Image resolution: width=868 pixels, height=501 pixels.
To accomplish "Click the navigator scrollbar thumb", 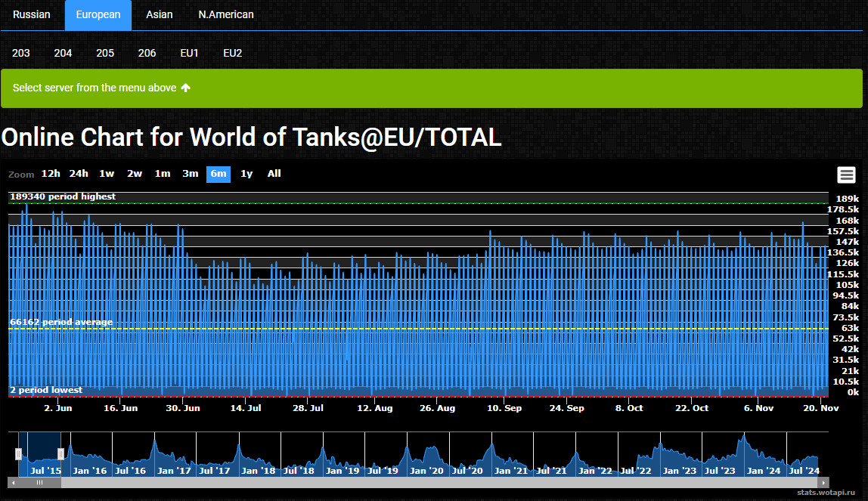I will 39,482.
